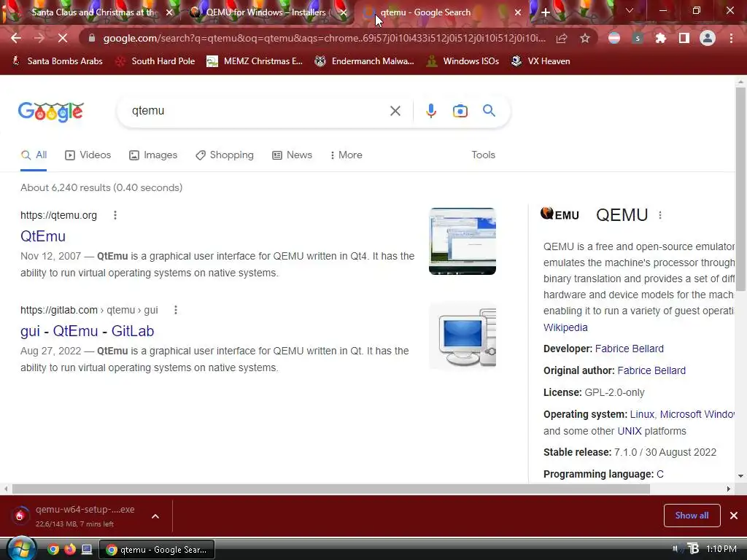Open the Linux operating system link

pyautogui.click(x=642, y=414)
